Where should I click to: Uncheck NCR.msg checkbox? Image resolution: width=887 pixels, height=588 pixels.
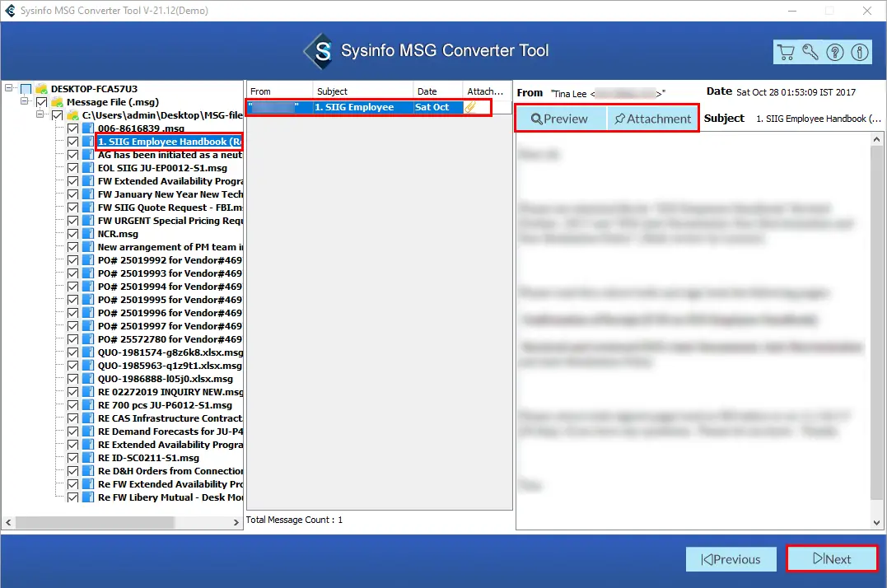click(73, 234)
